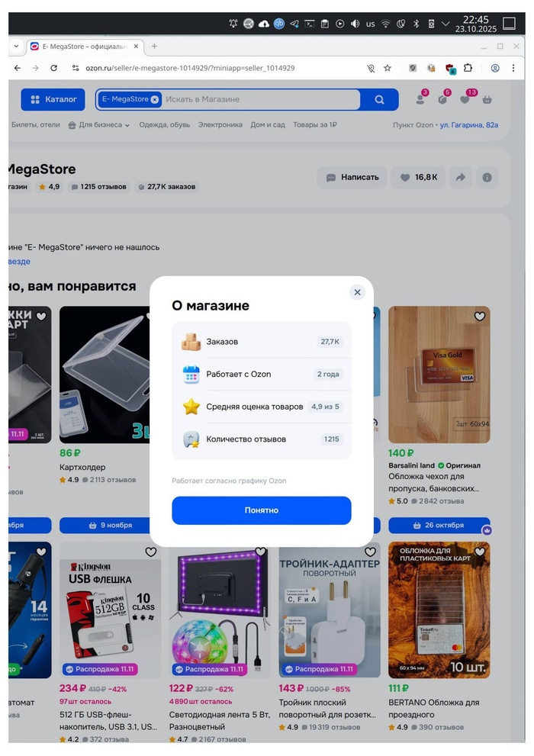Click 'Написать' to message the seller

[352, 177]
